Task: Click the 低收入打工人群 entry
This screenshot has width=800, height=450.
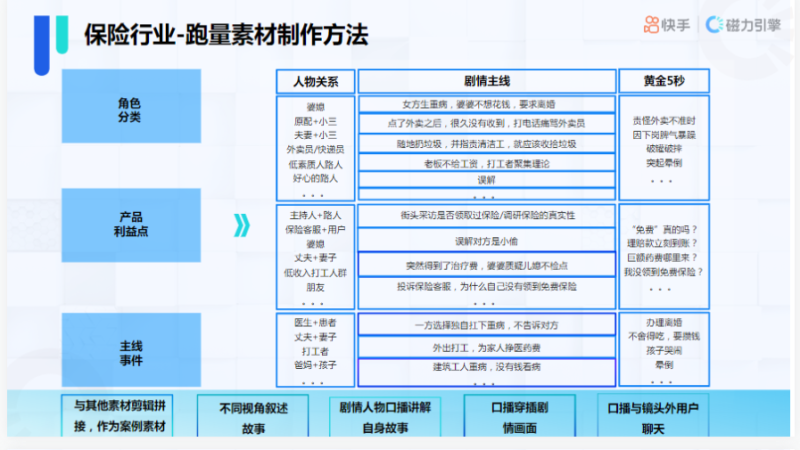Action: coord(315,273)
